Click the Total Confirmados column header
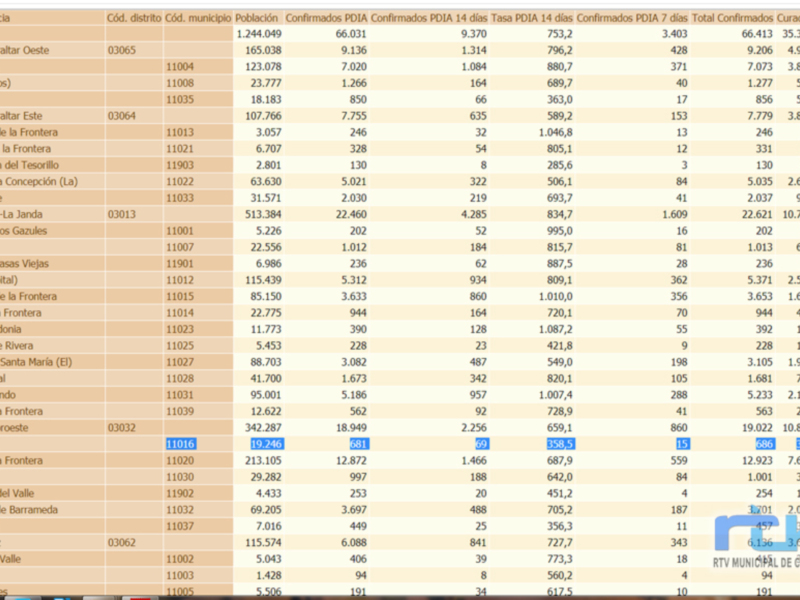 (725, 15)
